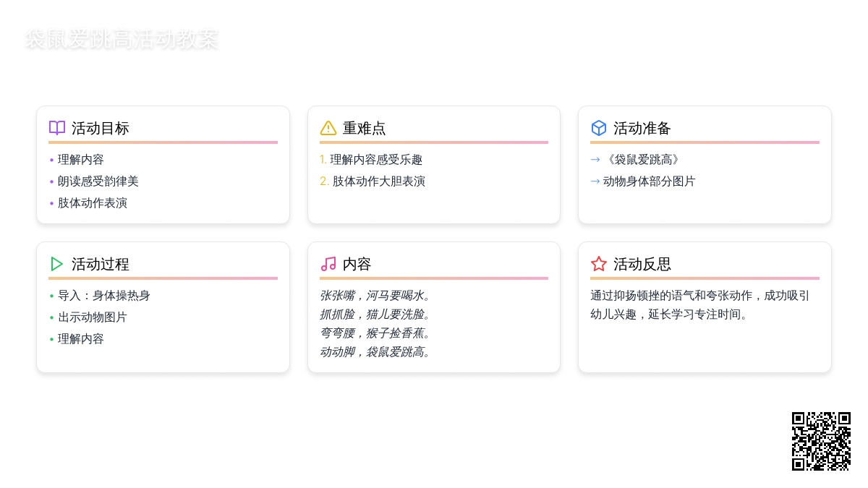Click the line 抓抓脸，猫儿要洗脸。
The width and height of the screenshot is (868, 488).
376,314
